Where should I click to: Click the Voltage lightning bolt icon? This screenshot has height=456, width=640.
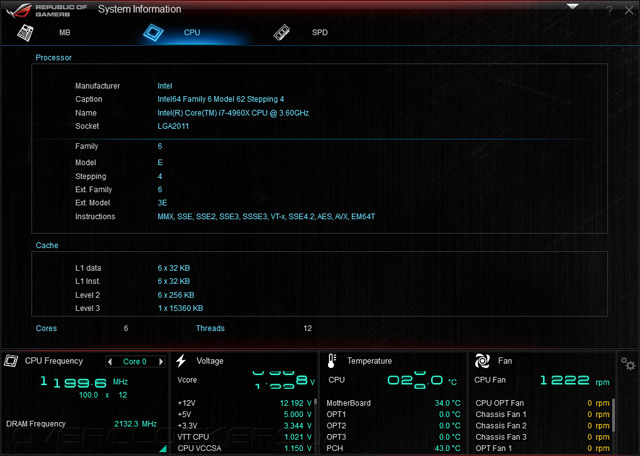point(181,361)
